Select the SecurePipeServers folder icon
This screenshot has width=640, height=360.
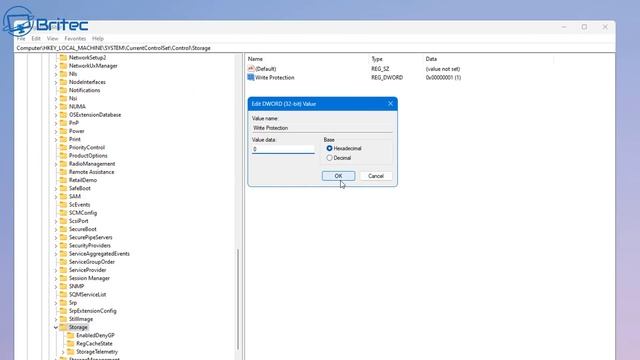[x=63, y=237]
